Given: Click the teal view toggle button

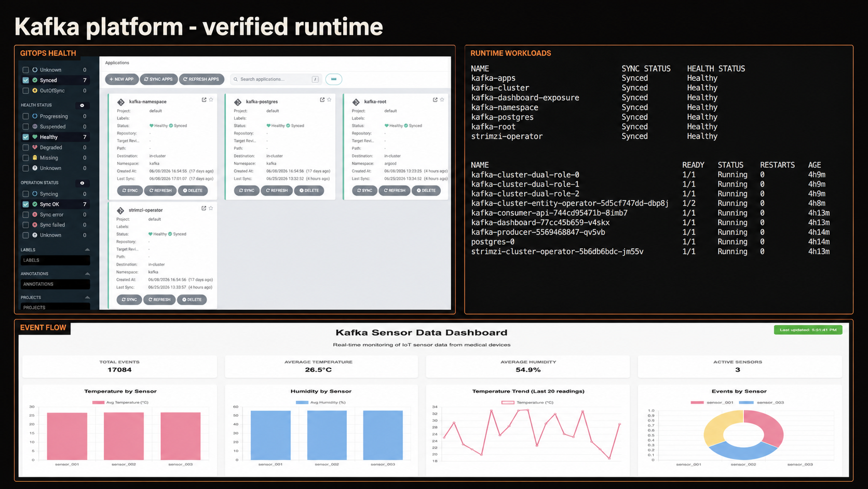Looking at the screenshot, I should [x=334, y=80].
